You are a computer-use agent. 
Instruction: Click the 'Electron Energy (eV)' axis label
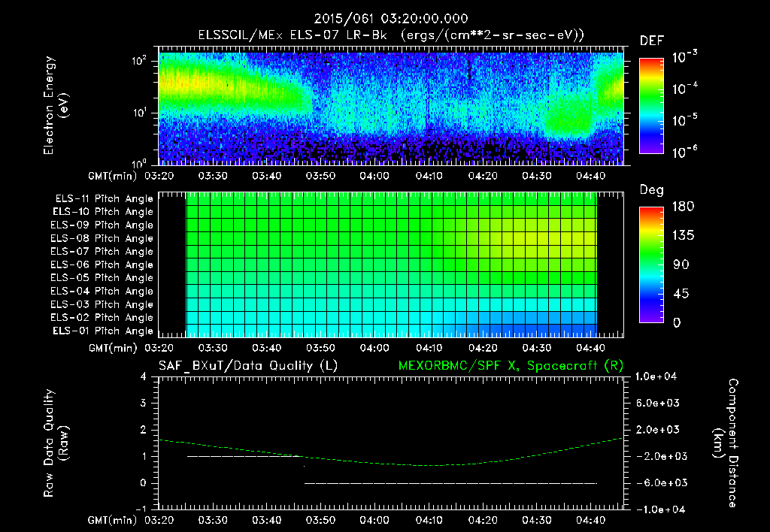pos(56,105)
